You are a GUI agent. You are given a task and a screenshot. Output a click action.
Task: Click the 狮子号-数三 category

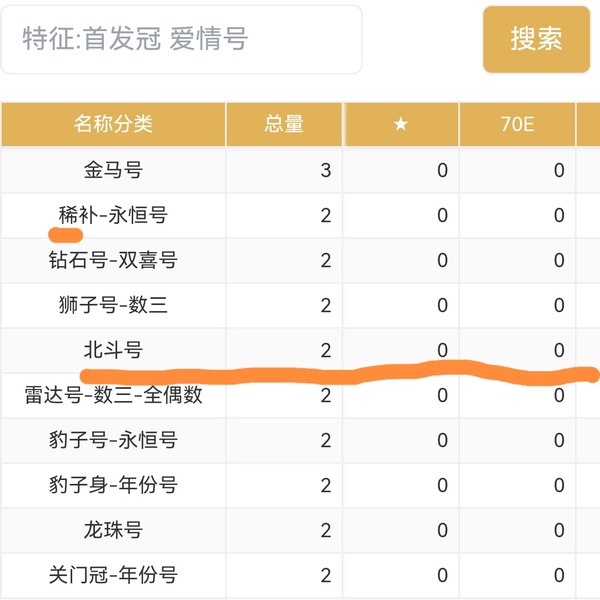[x=113, y=305]
